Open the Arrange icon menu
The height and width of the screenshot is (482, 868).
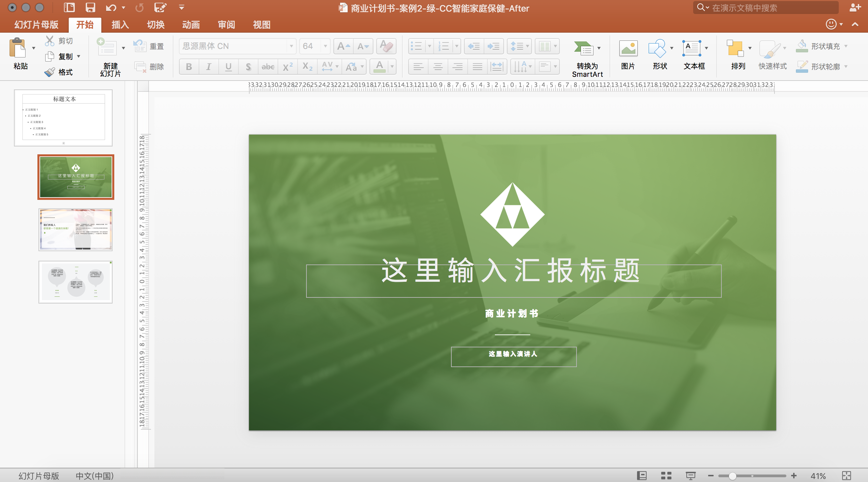point(735,48)
